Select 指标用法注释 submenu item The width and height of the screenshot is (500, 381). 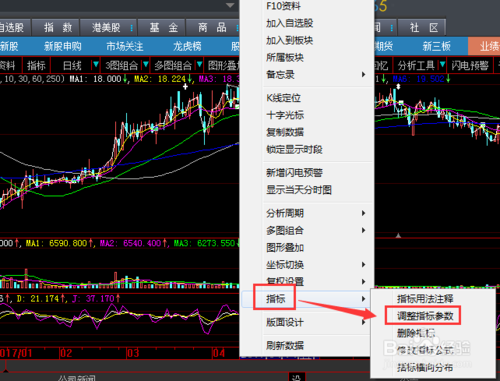coord(425,299)
